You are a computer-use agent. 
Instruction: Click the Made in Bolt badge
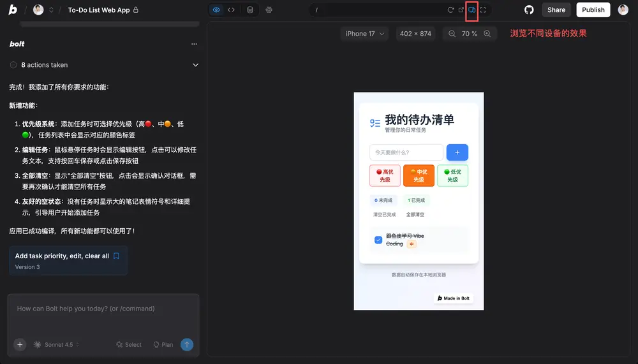pyautogui.click(x=454, y=298)
